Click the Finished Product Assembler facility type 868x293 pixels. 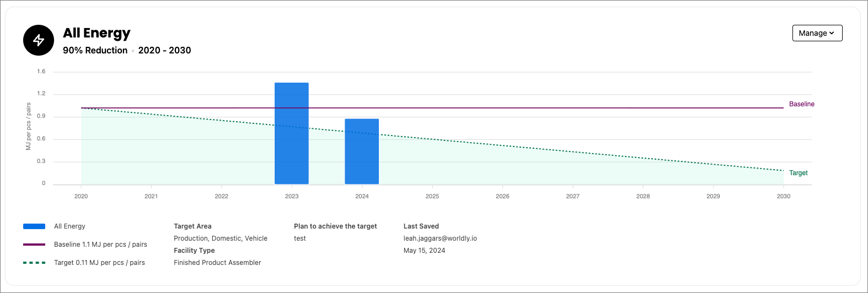click(217, 263)
